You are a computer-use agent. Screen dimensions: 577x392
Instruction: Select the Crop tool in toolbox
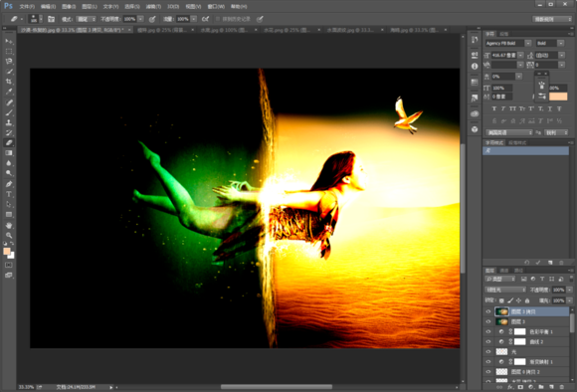[x=9, y=82]
